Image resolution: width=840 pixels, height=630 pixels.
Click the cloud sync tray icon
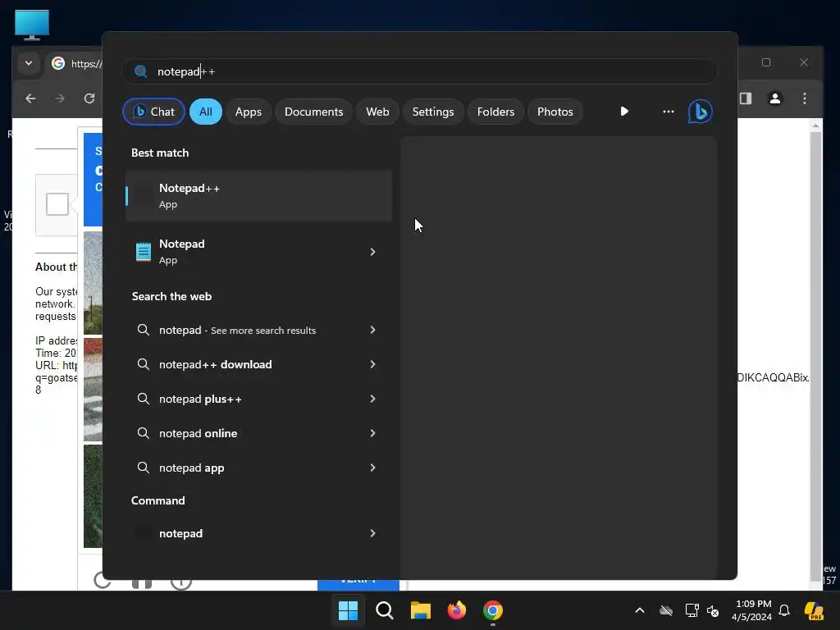click(x=666, y=610)
